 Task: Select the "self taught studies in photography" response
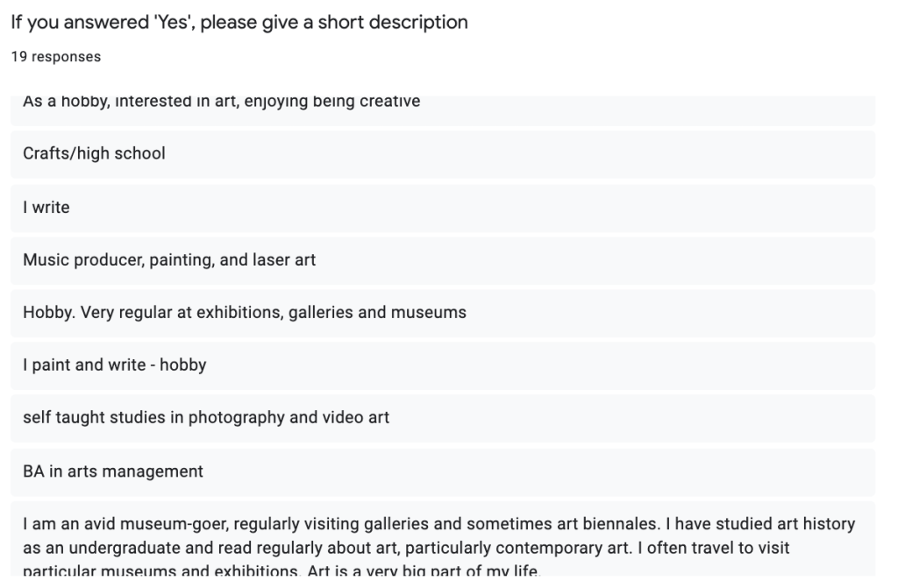point(205,418)
